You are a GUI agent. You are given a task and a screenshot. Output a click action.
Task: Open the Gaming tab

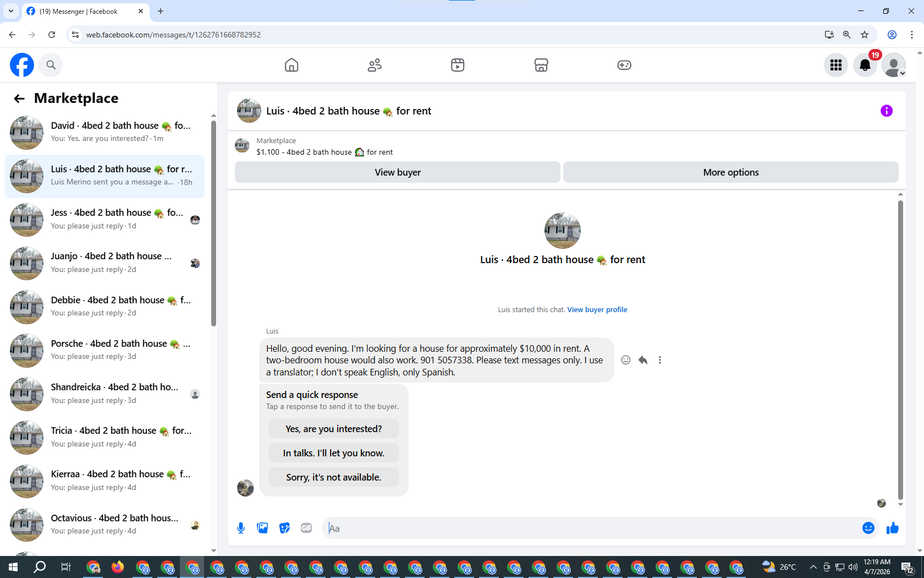tap(624, 65)
